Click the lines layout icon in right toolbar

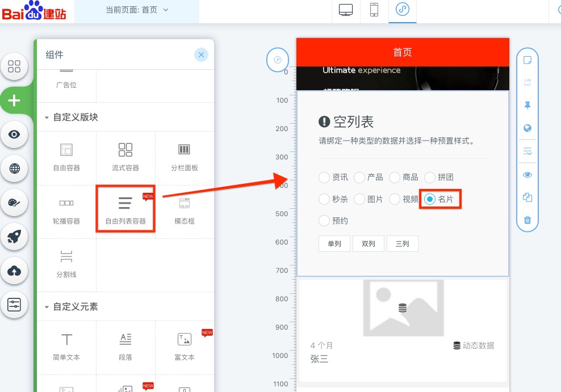point(527,151)
